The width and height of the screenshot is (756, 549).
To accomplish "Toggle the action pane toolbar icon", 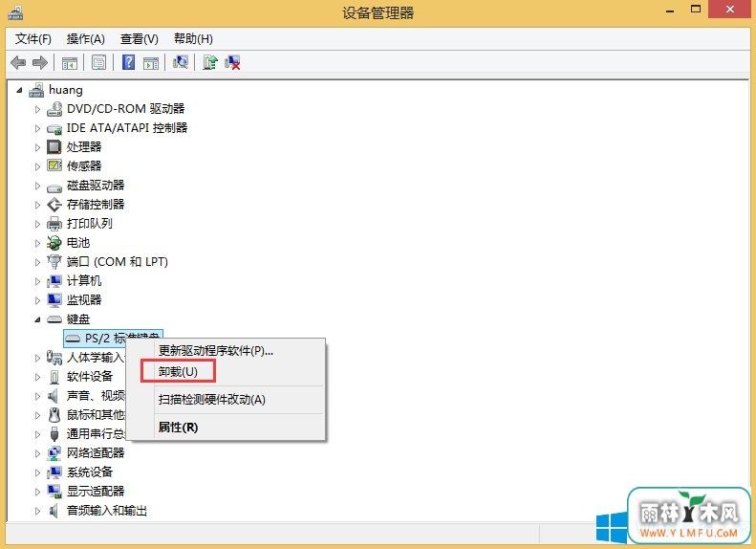I will [x=151, y=63].
